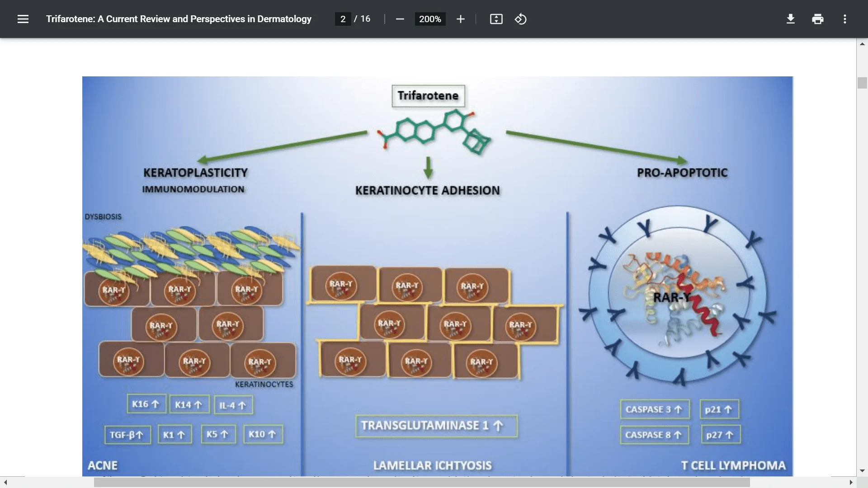Viewport: 868px width, 488px height.
Task: Open the sidebar hamburger menu
Action: (x=23, y=19)
